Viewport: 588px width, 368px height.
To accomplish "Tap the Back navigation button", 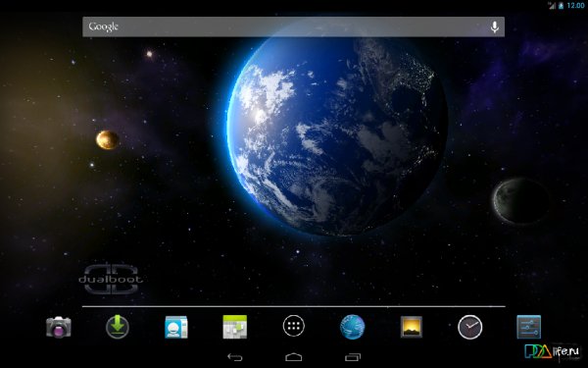I will (235, 357).
